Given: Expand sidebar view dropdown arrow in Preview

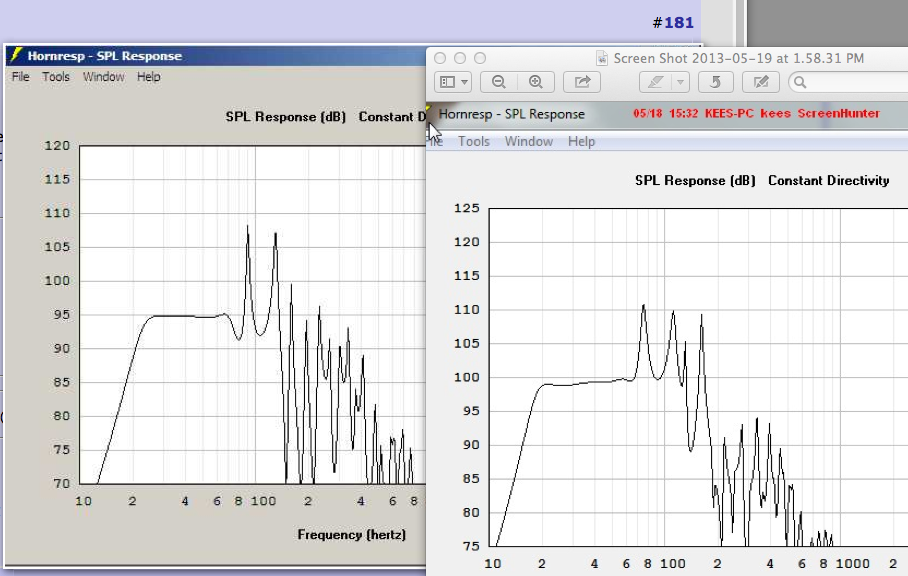Looking at the screenshot, I should pyautogui.click(x=464, y=82).
